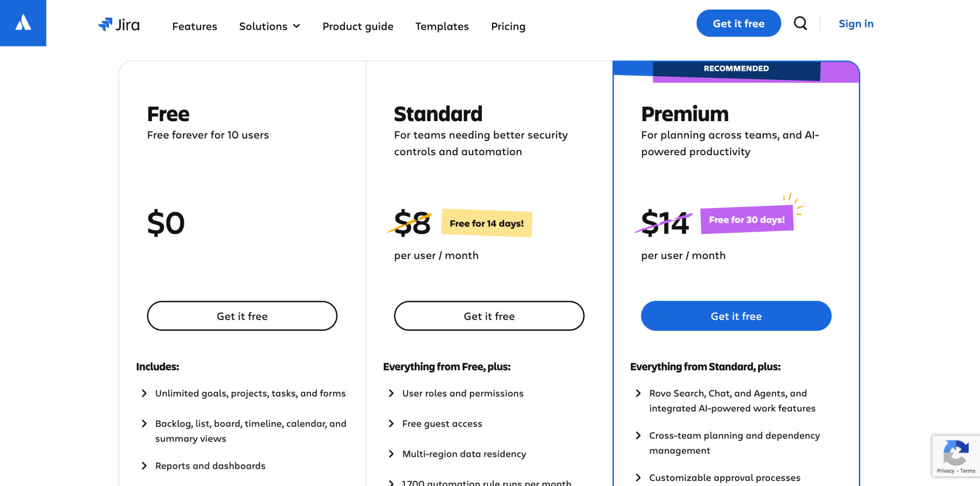Open the Product guide page
The height and width of the screenshot is (486, 980).
click(x=357, y=26)
